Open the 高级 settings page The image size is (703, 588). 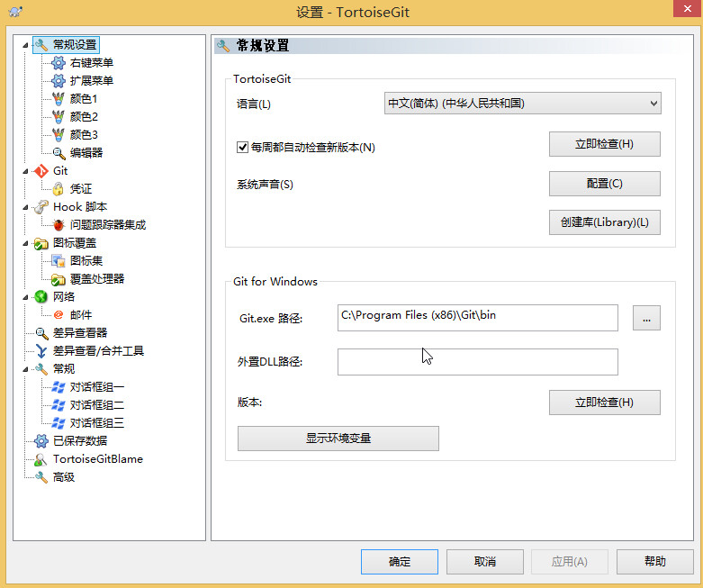click(64, 477)
